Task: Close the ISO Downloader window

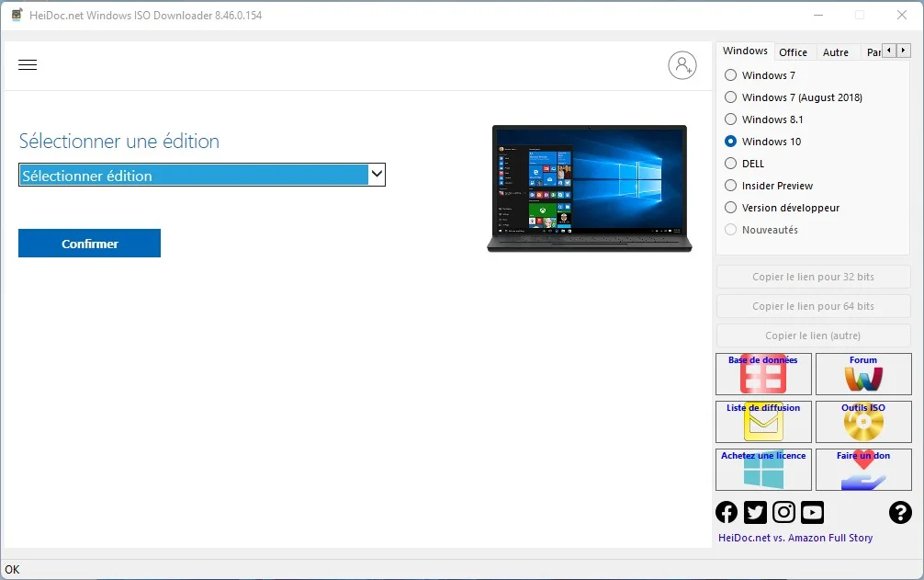Action: (902, 16)
